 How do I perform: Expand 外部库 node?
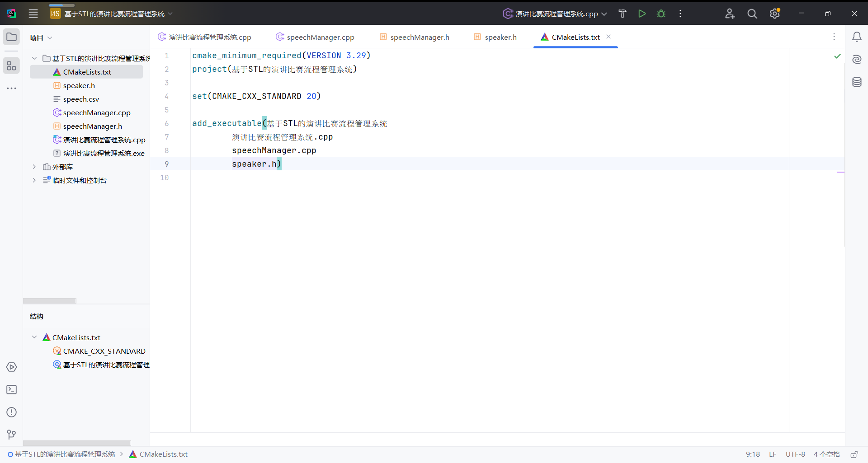point(34,167)
